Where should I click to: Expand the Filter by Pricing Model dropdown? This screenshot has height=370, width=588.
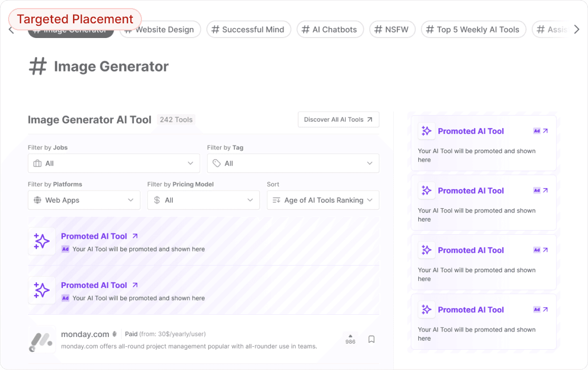tap(203, 200)
